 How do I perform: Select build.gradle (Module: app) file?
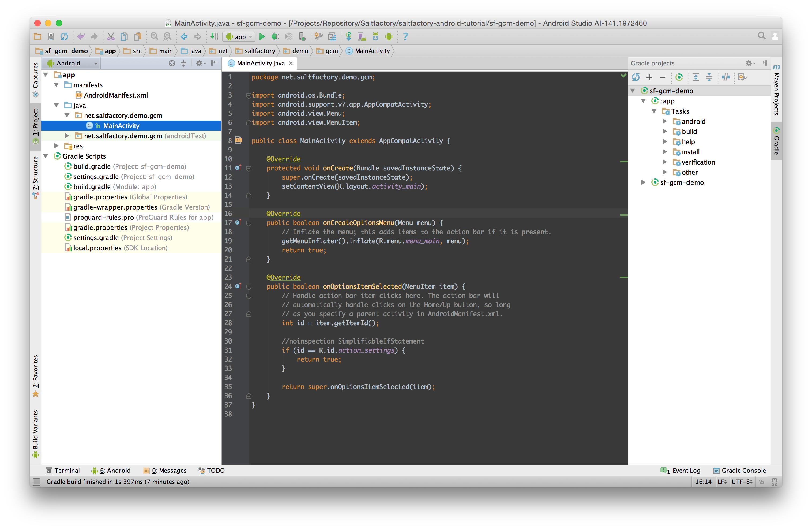pyautogui.click(x=111, y=187)
